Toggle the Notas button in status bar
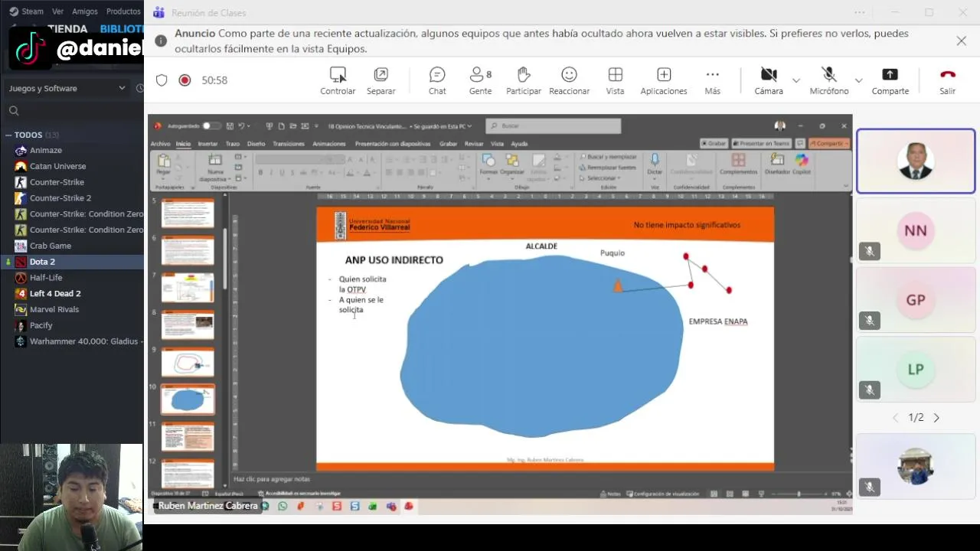 [610, 494]
